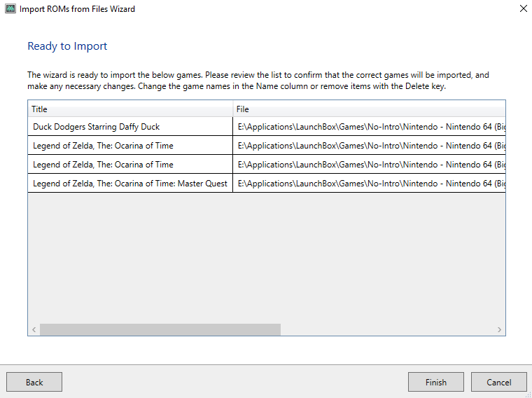Click the wizard icon in the title bar
This screenshot has width=532, height=398.
tap(10, 9)
